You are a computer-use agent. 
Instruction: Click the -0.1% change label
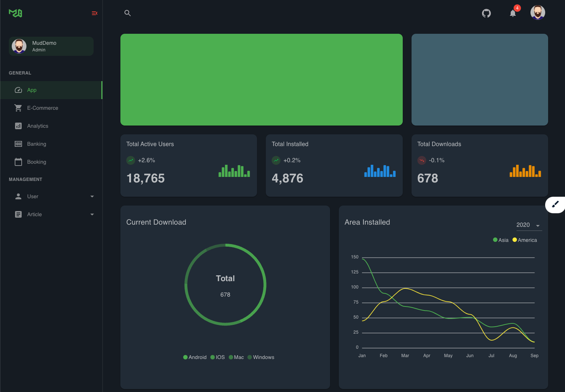437,160
